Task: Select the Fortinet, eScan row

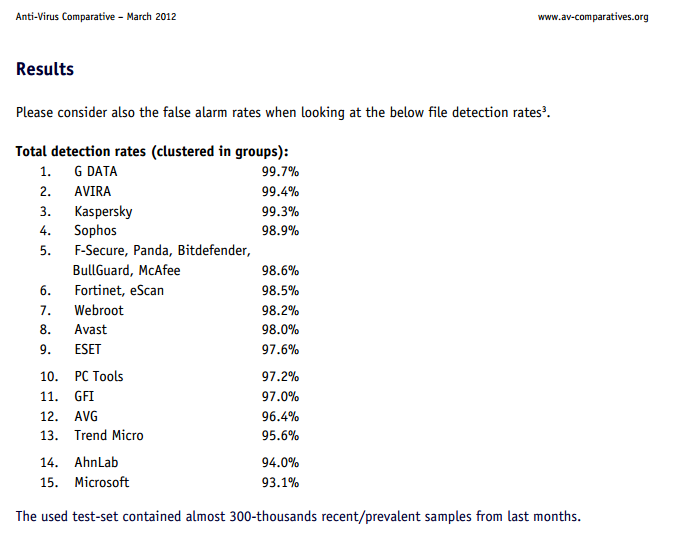Action: click(119, 290)
